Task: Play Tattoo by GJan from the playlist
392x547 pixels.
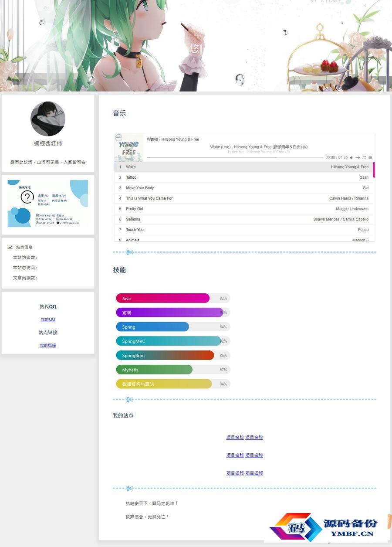Action: [243, 177]
